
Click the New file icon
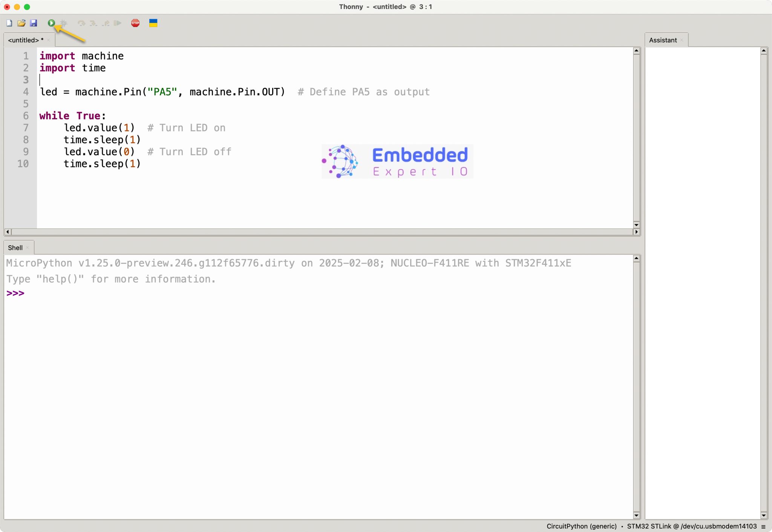[x=9, y=23]
